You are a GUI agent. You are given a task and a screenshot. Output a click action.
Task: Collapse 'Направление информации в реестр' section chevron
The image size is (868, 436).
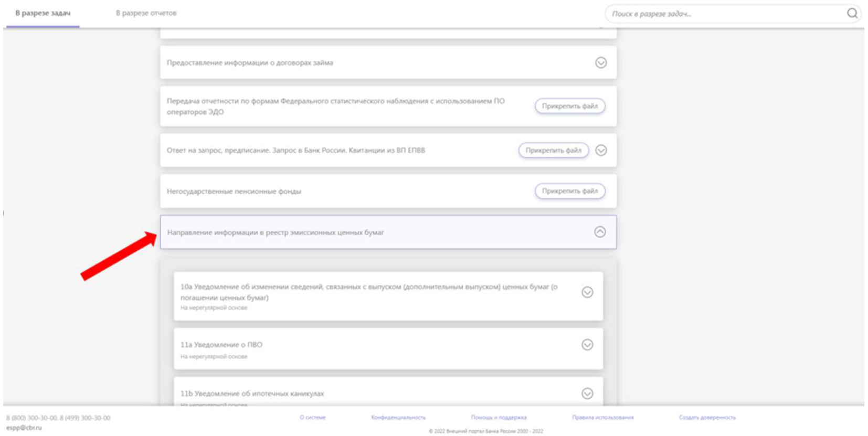tap(600, 232)
